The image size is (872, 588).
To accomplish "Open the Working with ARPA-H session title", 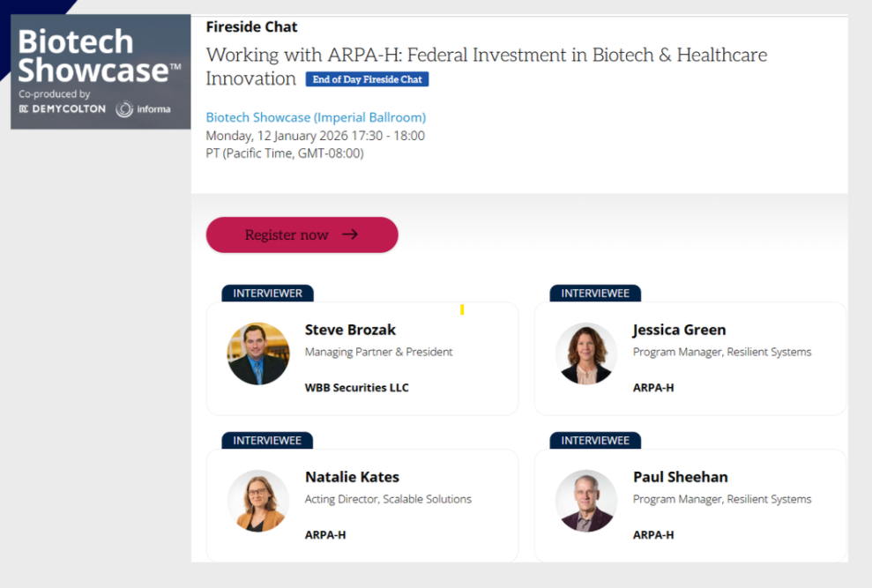I will [486, 56].
